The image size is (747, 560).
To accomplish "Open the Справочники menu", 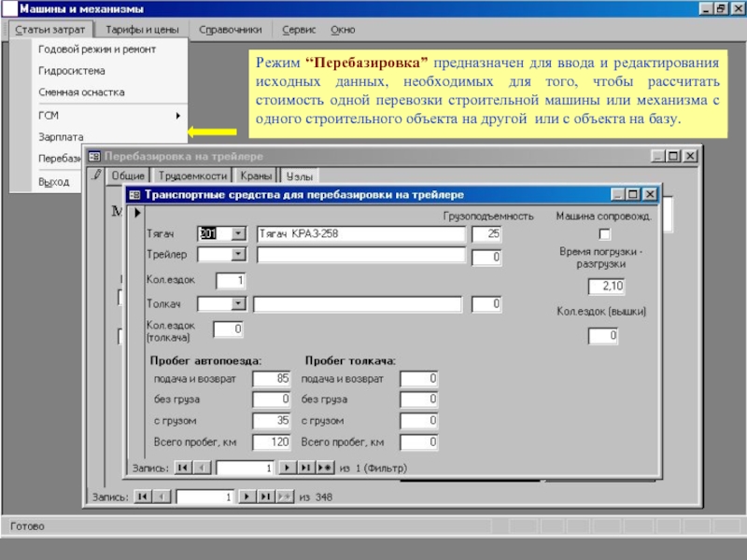I will pyautogui.click(x=230, y=30).
